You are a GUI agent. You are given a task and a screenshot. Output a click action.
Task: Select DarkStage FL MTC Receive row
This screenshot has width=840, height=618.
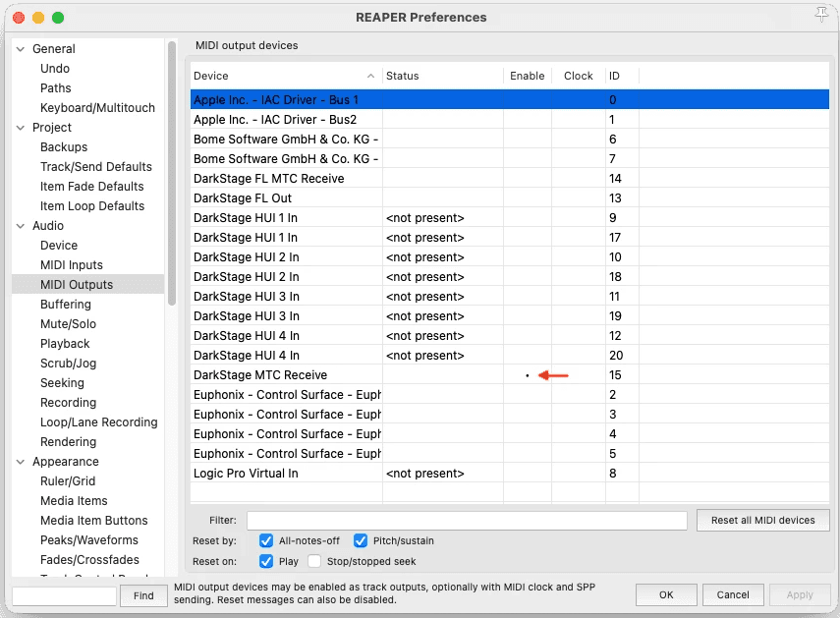click(x=510, y=179)
